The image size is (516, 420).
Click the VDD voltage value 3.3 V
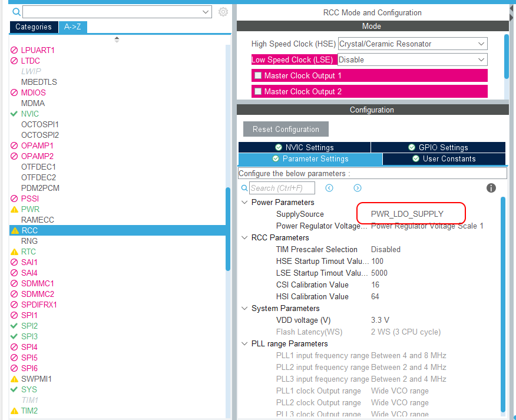pyautogui.click(x=380, y=320)
